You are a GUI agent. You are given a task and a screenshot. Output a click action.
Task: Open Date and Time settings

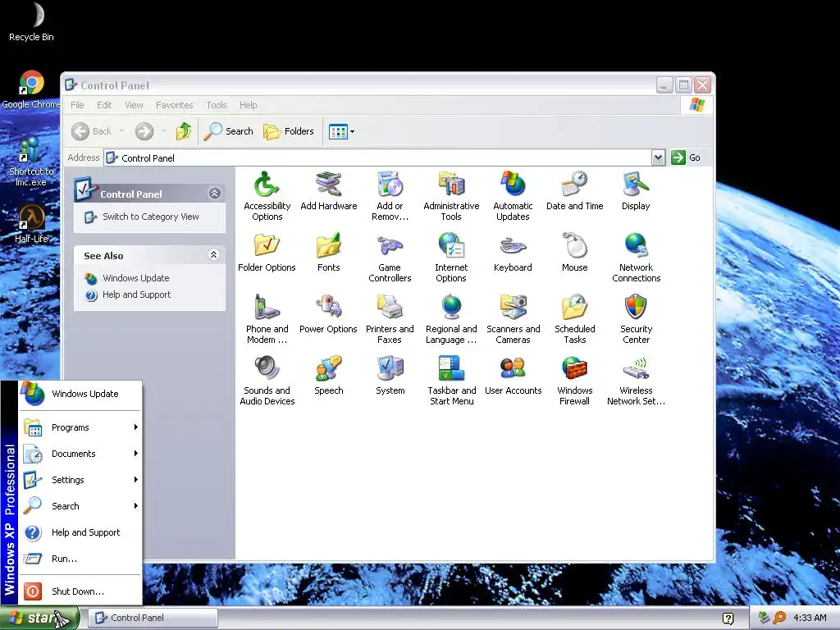(574, 191)
